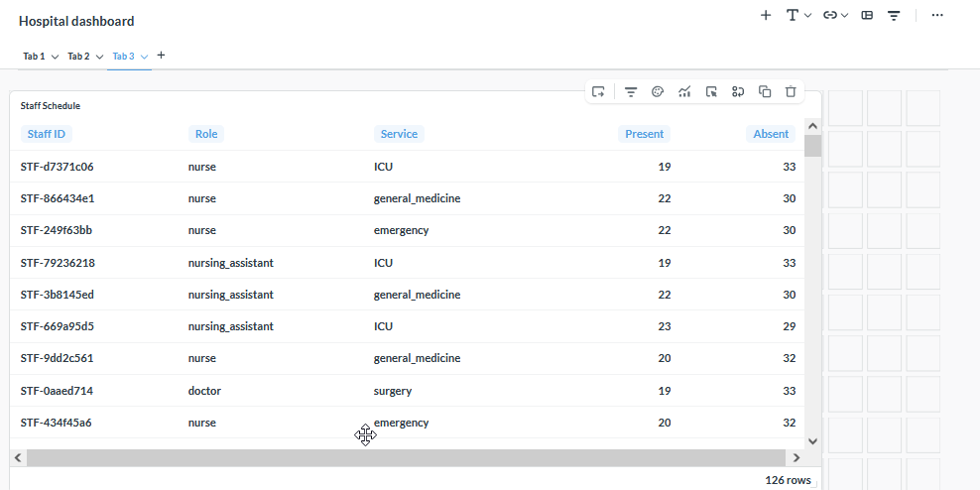Image resolution: width=980 pixels, height=490 pixels.
Task: Click the Staff Schedule card title
Action: (x=50, y=106)
